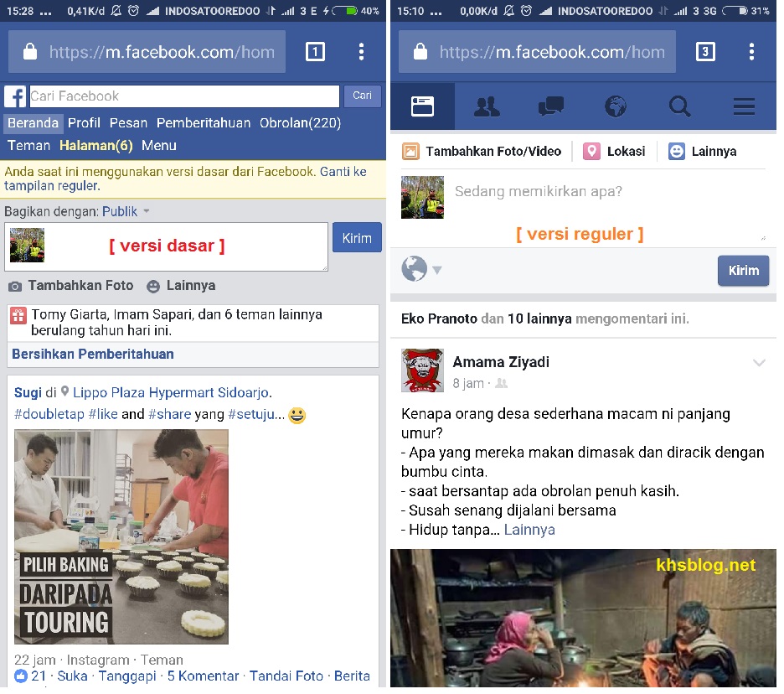Tap the search magnifier icon in navigation bar

coord(679,106)
